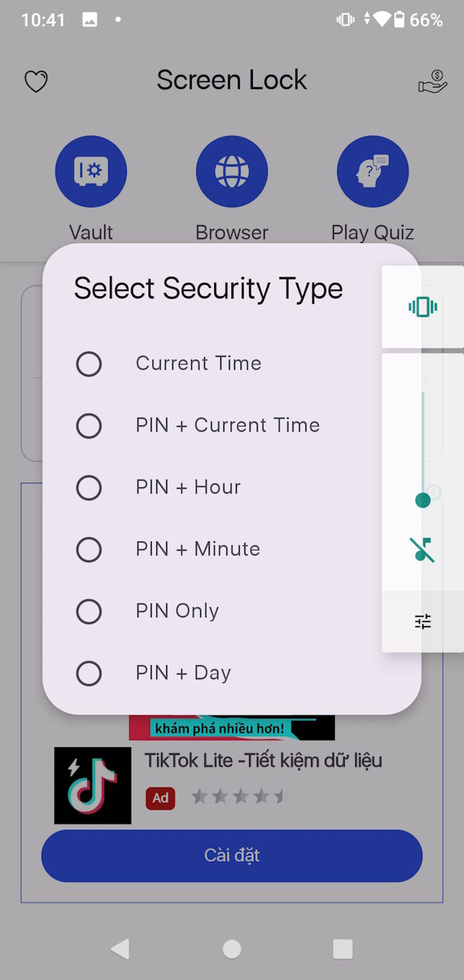Open volume settings sliders icon
Viewport: 464px width, 980px height.
[x=422, y=621]
